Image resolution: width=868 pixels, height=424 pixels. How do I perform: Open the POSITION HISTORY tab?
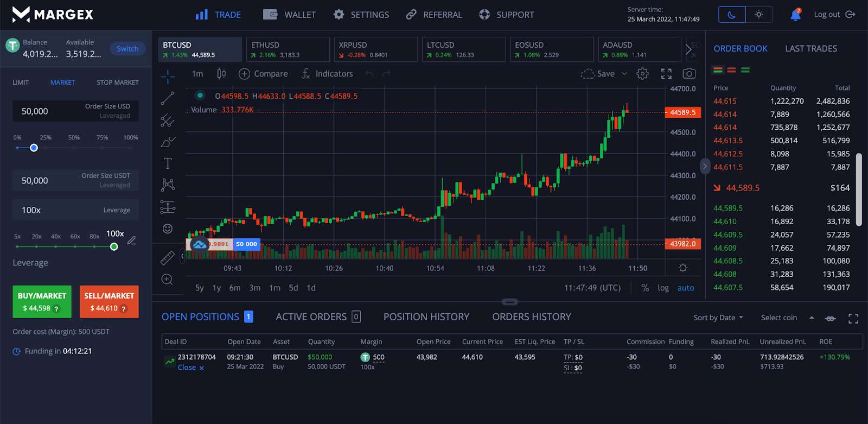point(426,317)
